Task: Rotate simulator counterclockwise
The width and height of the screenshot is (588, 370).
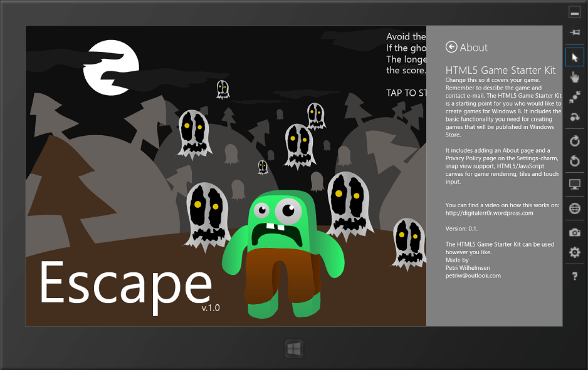Action: (x=574, y=162)
